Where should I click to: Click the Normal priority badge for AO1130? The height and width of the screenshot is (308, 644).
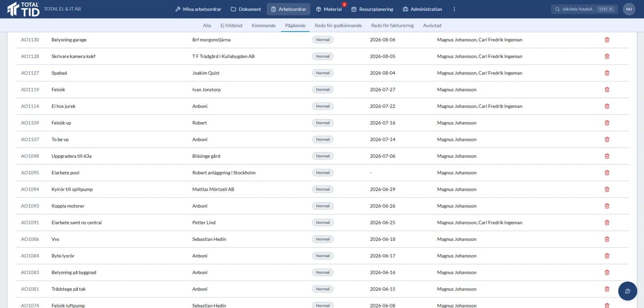pos(323,40)
